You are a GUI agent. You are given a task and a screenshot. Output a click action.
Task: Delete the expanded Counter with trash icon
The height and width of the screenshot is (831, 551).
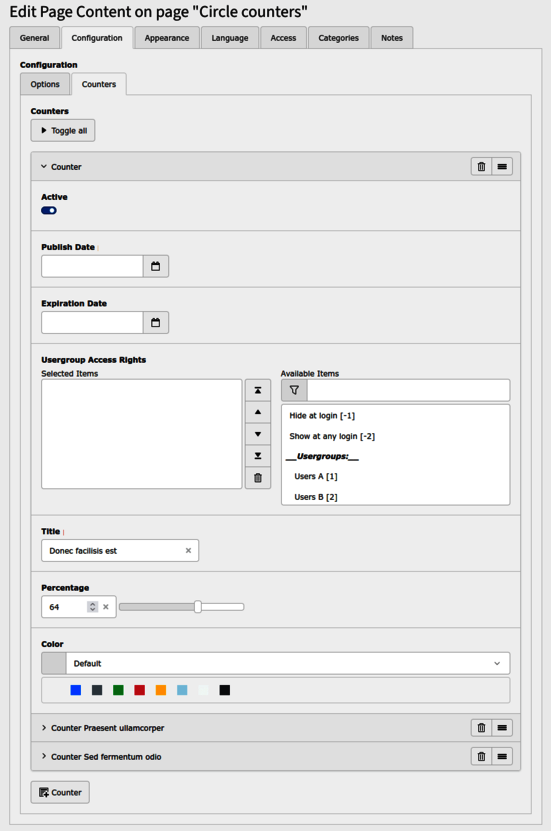tap(481, 166)
